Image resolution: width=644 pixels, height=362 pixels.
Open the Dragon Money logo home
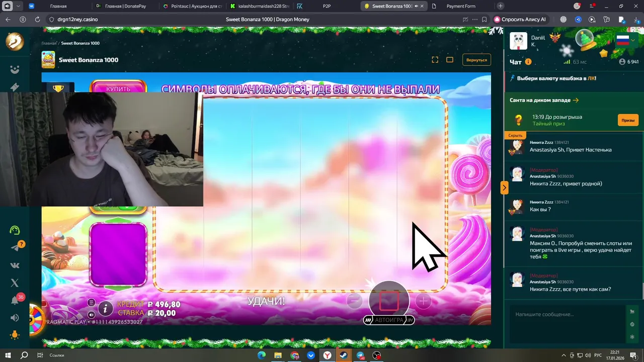15,42
